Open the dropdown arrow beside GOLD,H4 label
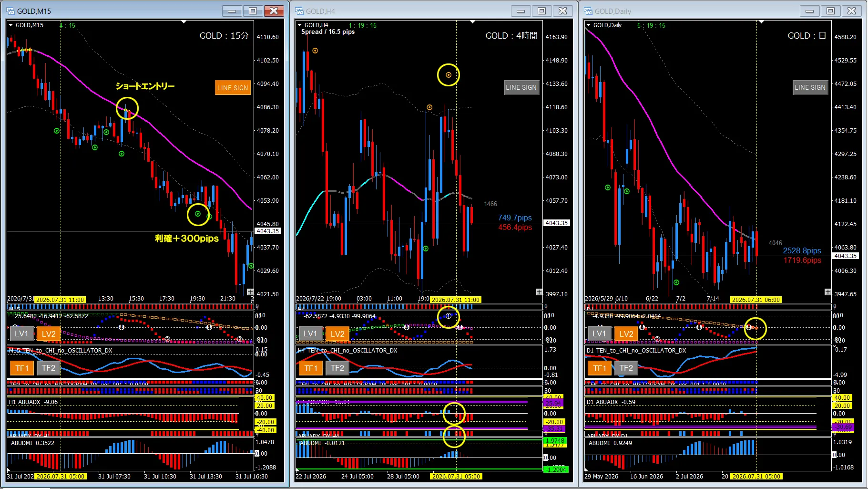Screen dimensions: 868x489 coord(300,25)
